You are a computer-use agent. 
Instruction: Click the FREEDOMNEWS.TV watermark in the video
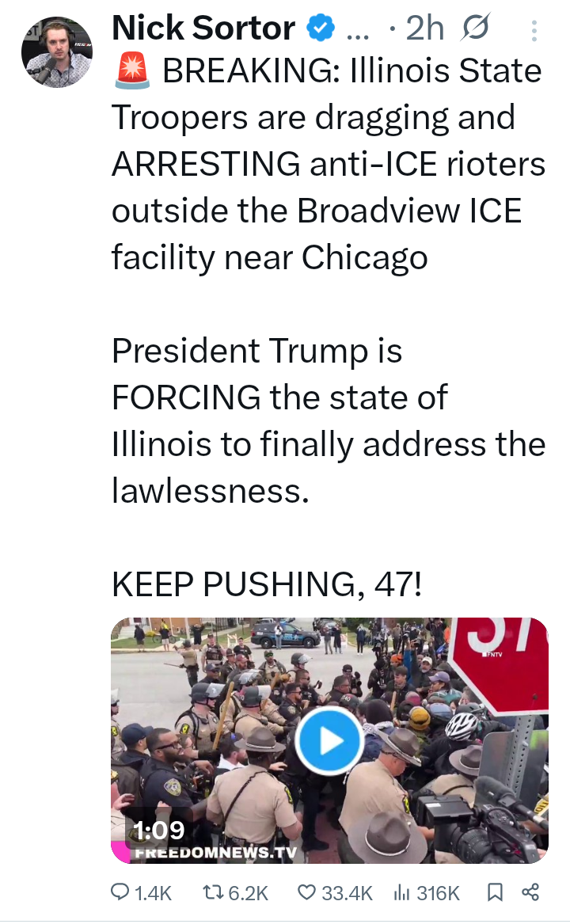(x=216, y=853)
